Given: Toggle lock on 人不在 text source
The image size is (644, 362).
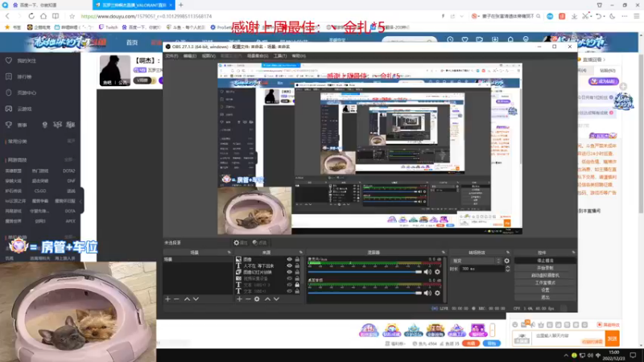Looking at the screenshot, I should [297, 265].
